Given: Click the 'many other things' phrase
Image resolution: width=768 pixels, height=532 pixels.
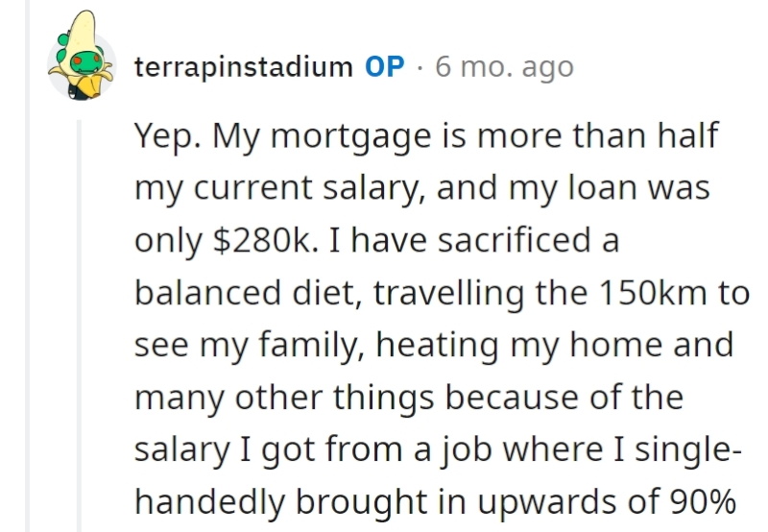Looking at the screenshot, I should click(x=284, y=398).
